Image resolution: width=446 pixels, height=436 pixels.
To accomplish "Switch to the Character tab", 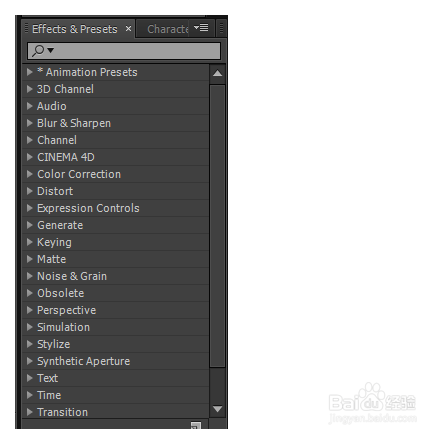I will click(x=168, y=29).
